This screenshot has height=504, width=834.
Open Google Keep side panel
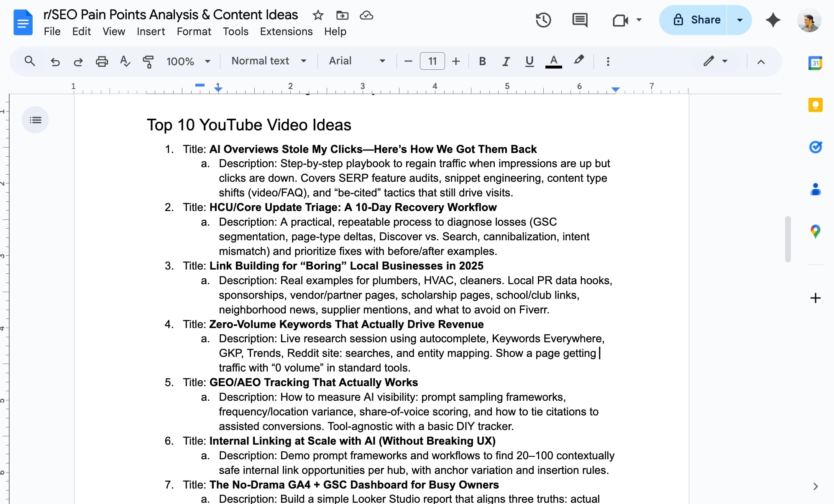pos(815,104)
